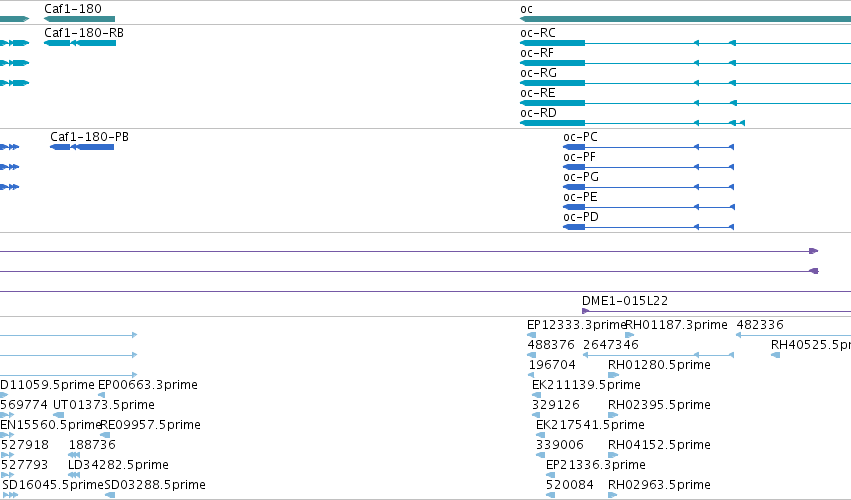Viewport: 851px width, 500px height.
Task: Select the EN15560.5prime EST label
Action: pyautogui.click(x=51, y=425)
